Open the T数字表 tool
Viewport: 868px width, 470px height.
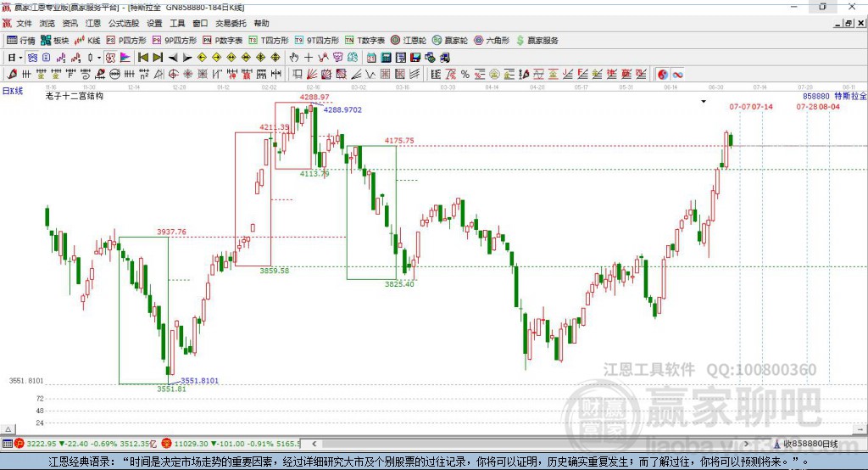(364, 41)
